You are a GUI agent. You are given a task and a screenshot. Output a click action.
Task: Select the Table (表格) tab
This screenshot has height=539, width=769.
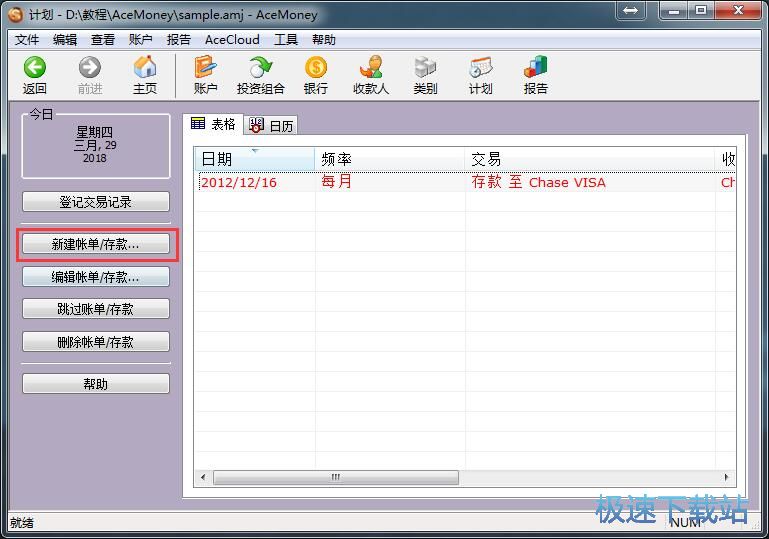pos(214,124)
